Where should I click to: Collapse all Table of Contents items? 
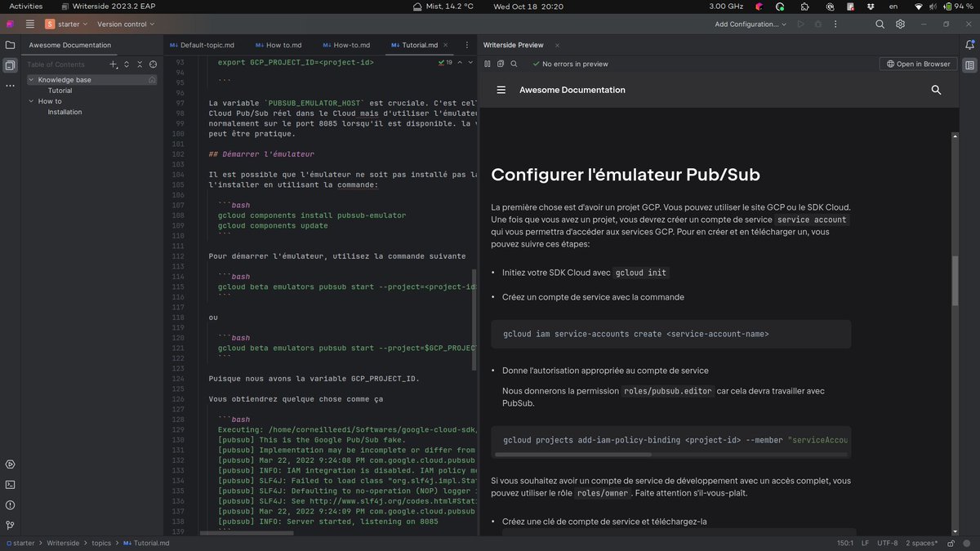coord(140,64)
